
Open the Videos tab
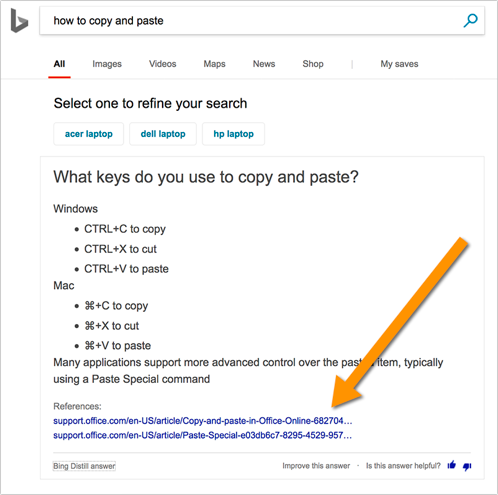(163, 64)
